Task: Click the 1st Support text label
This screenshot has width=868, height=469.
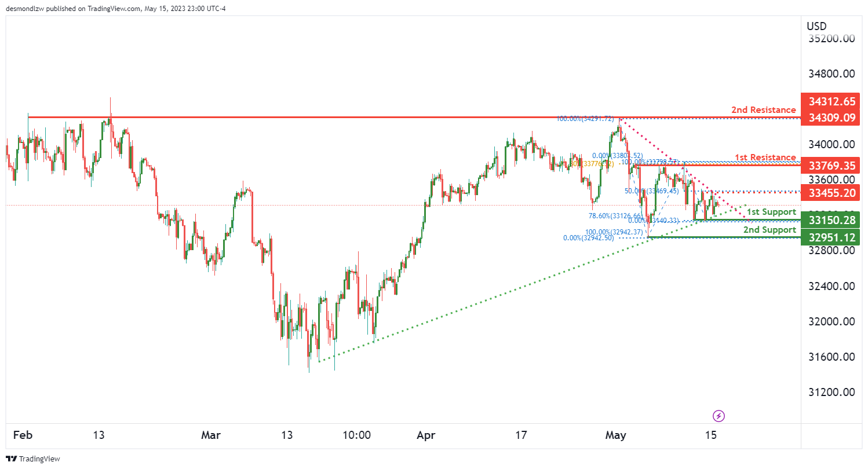Action: [771, 212]
